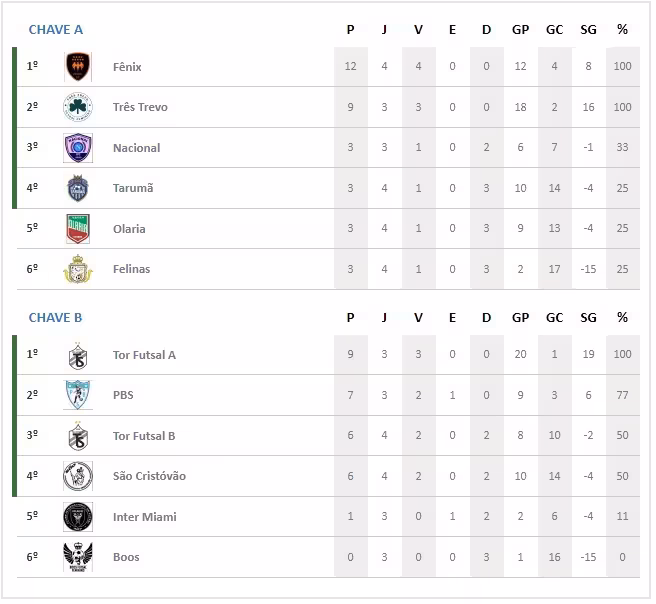656x604 pixels.
Task: Click the Tarumã team crest
Action: tap(78, 188)
